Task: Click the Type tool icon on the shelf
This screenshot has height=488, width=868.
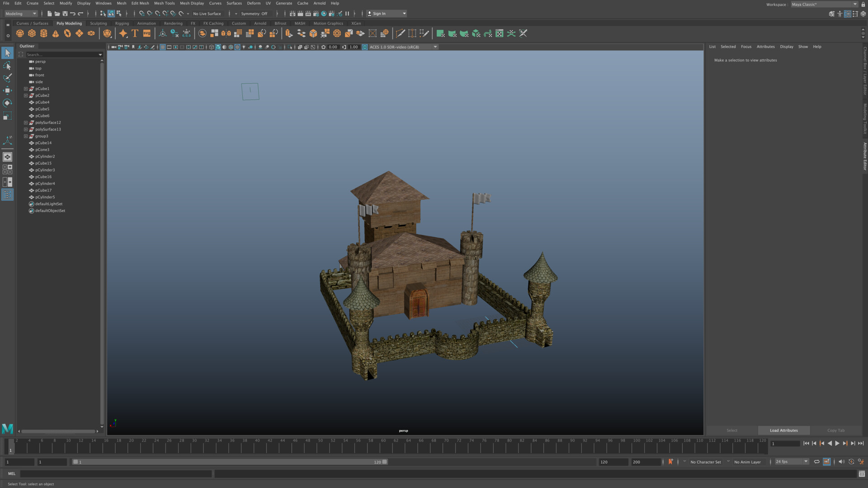Action: point(134,33)
